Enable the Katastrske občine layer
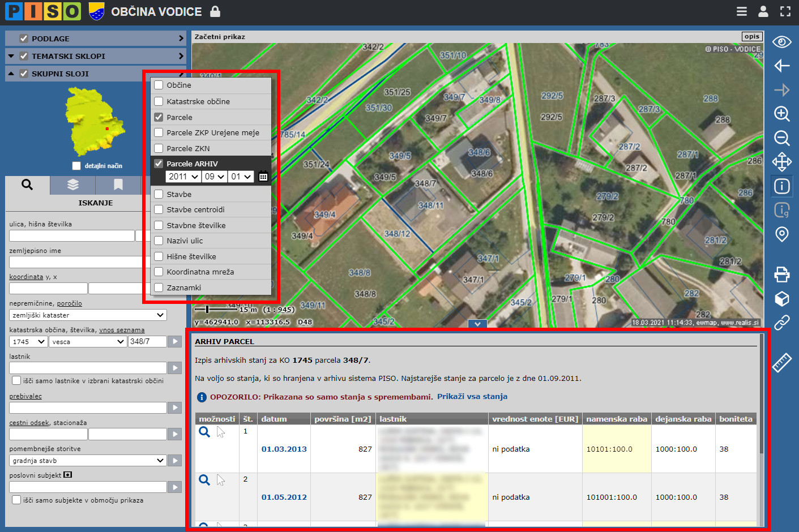799x532 pixels. pos(159,101)
